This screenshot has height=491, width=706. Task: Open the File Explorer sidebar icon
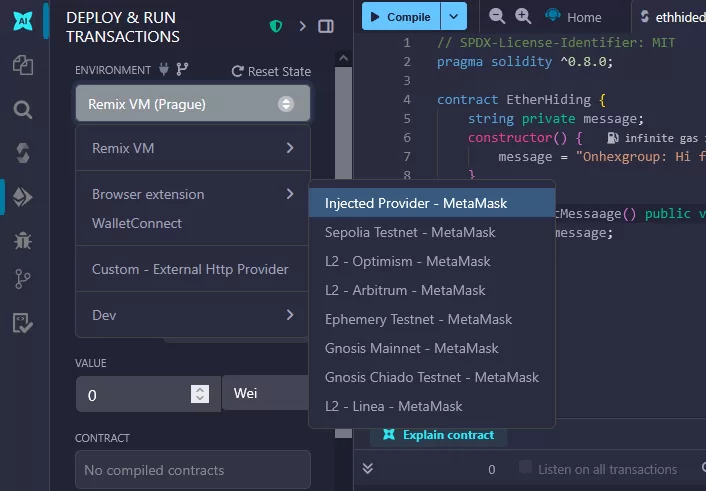coord(22,65)
